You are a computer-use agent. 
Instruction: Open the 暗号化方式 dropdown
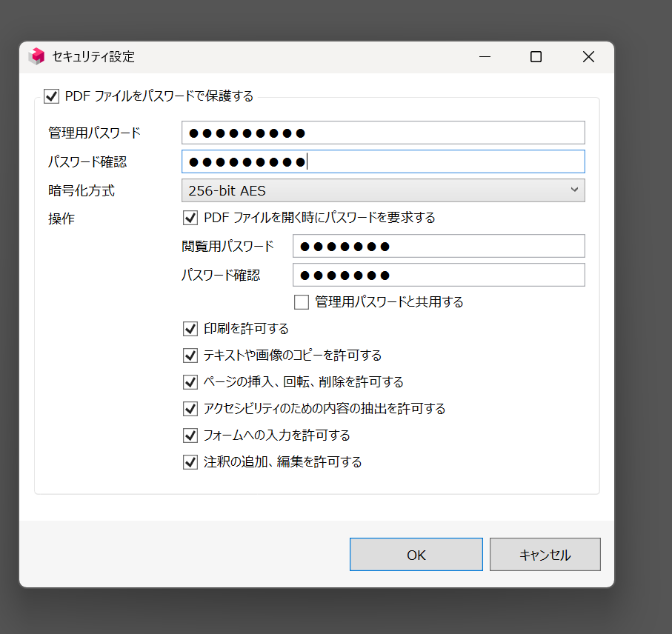(x=382, y=190)
